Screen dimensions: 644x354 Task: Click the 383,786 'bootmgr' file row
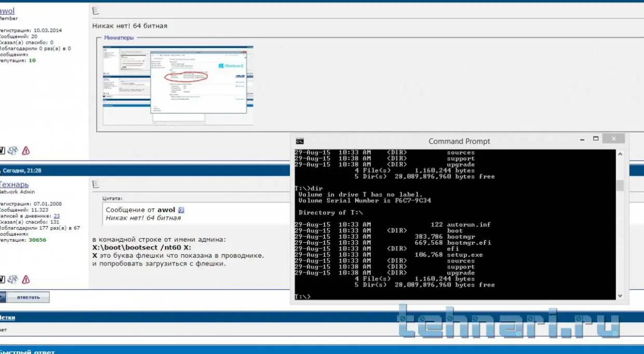click(385, 237)
